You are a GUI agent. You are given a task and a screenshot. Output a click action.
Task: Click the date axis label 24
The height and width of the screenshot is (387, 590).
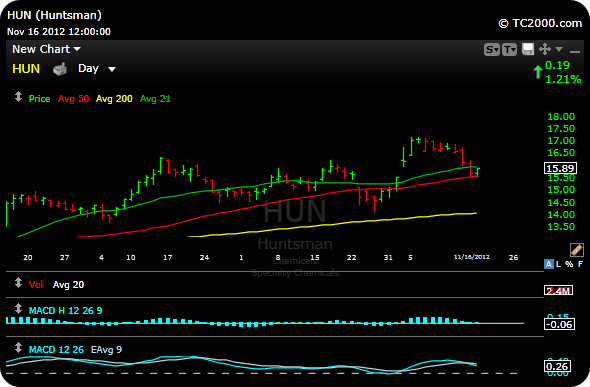204,258
